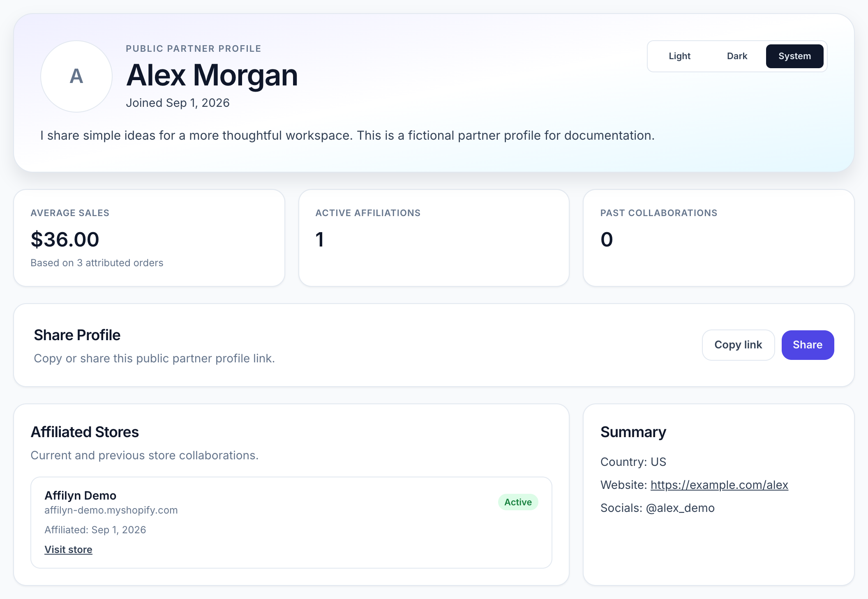
Task: Click Affiliated: Sep 1, 2026 text
Action: pyautogui.click(x=95, y=530)
